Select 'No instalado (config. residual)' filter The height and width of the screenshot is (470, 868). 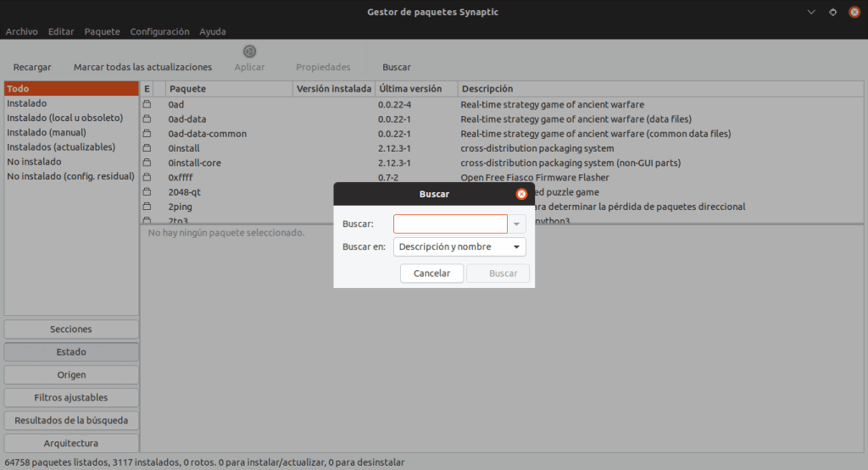click(71, 176)
